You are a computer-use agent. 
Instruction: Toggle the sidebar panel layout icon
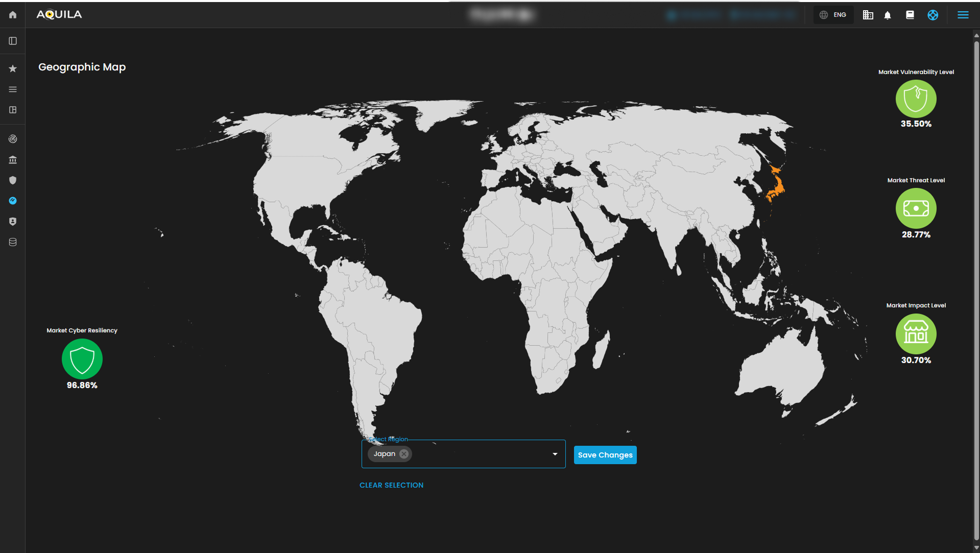[x=13, y=41]
